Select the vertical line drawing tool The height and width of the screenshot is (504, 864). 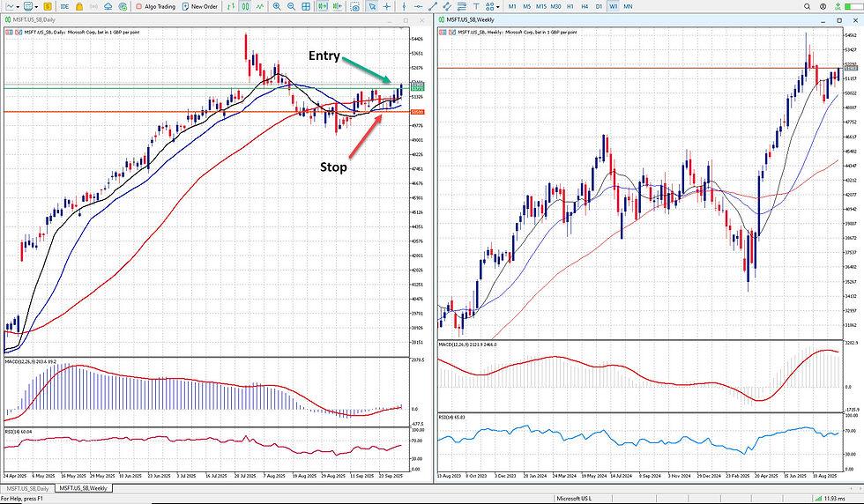[x=404, y=7]
